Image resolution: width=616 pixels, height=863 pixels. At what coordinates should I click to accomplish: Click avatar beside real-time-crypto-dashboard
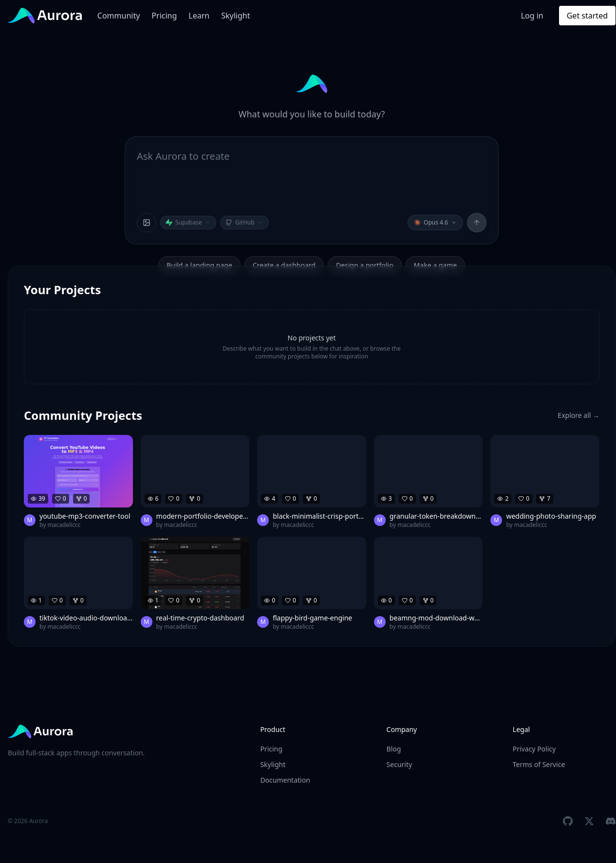click(147, 622)
